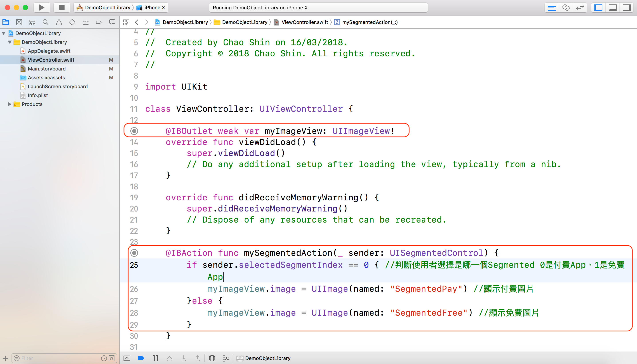Open the debug memory graph
Screen dimensions: 637x364
(x=226, y=358)
